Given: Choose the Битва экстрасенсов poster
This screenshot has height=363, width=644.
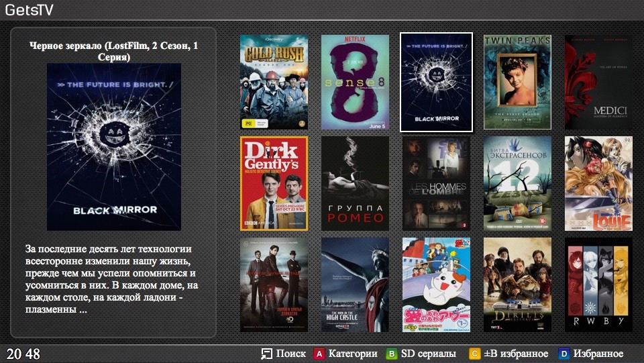Looking at the screenshot, I should [517, 183].
